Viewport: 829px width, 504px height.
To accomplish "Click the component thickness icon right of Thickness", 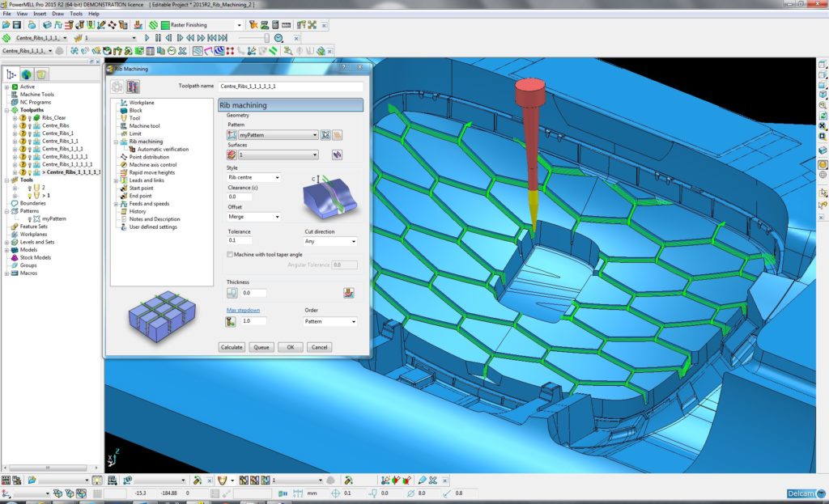I will click(348, 292).
